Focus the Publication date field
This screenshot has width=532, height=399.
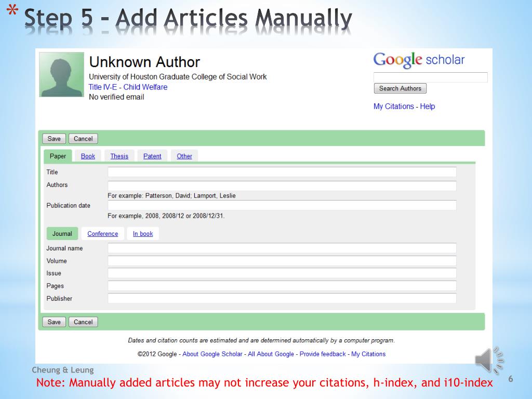282,205
